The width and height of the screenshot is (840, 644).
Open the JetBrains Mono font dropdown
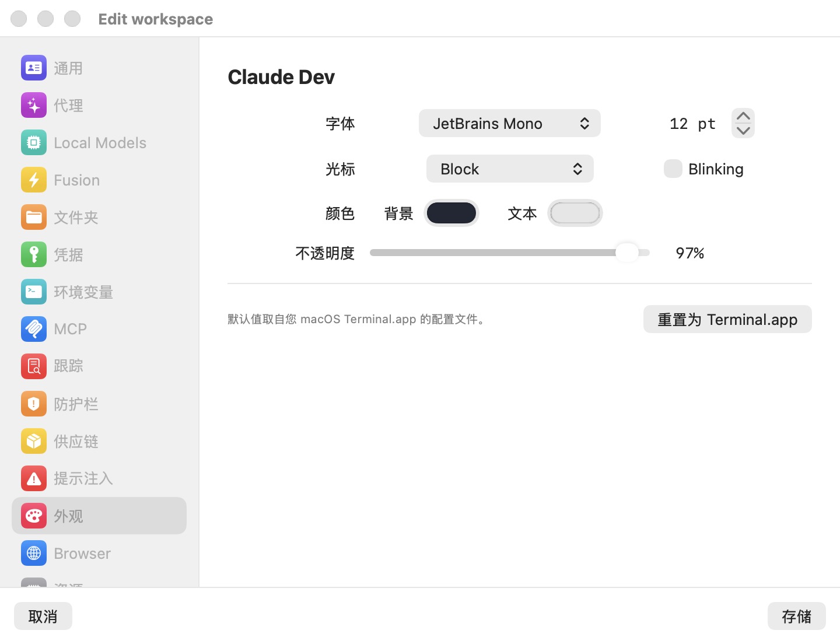point(510,123)
